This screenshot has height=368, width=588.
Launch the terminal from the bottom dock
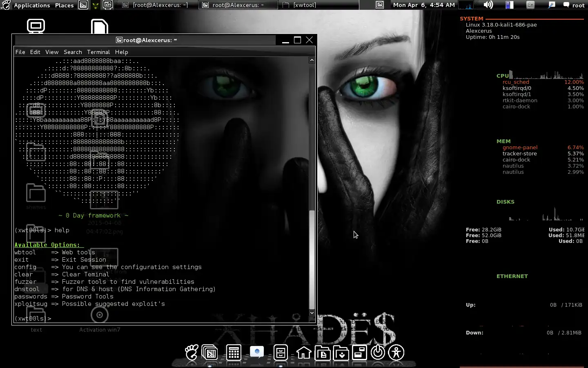(210, 352)
